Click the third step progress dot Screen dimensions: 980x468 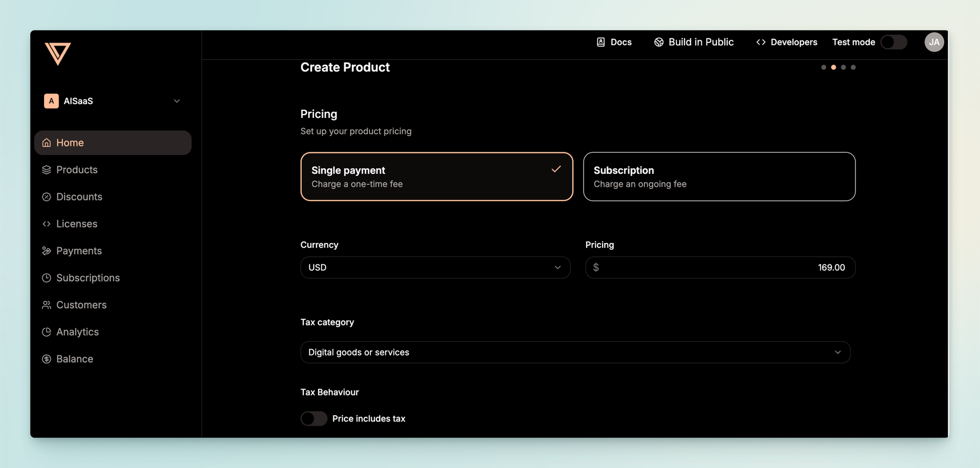[x=843, y=67]
